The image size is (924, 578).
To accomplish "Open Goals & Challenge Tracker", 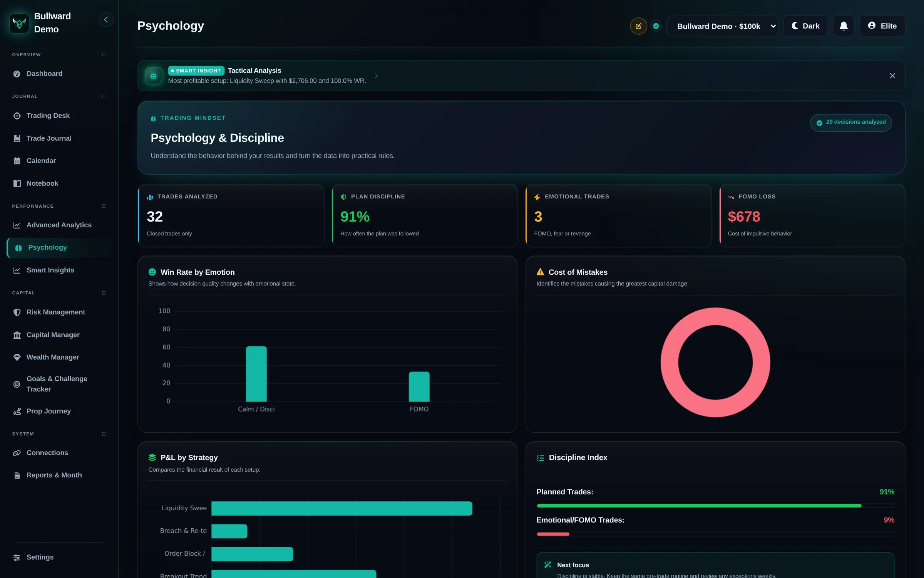I will (x=59, y=384).
